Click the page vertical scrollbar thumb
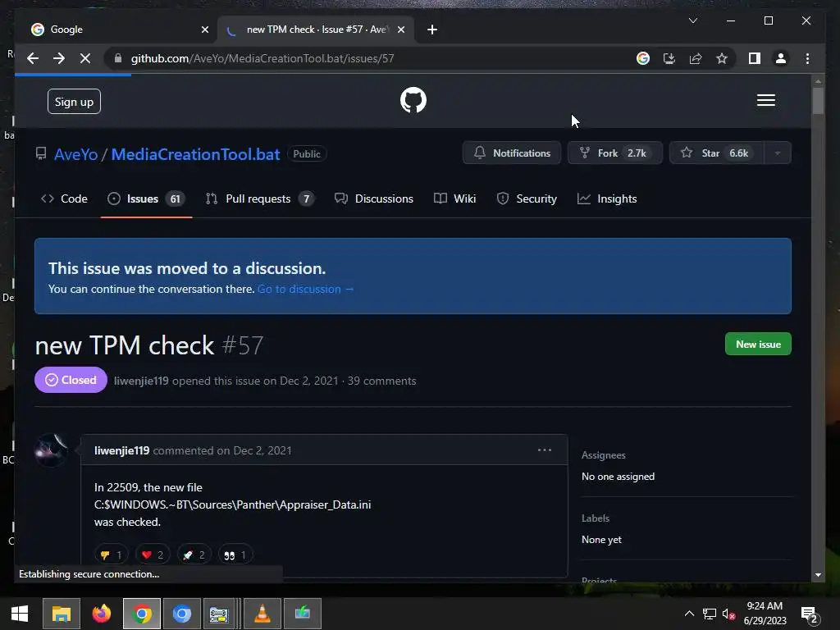840x630 pixels. tap(818, 100)
